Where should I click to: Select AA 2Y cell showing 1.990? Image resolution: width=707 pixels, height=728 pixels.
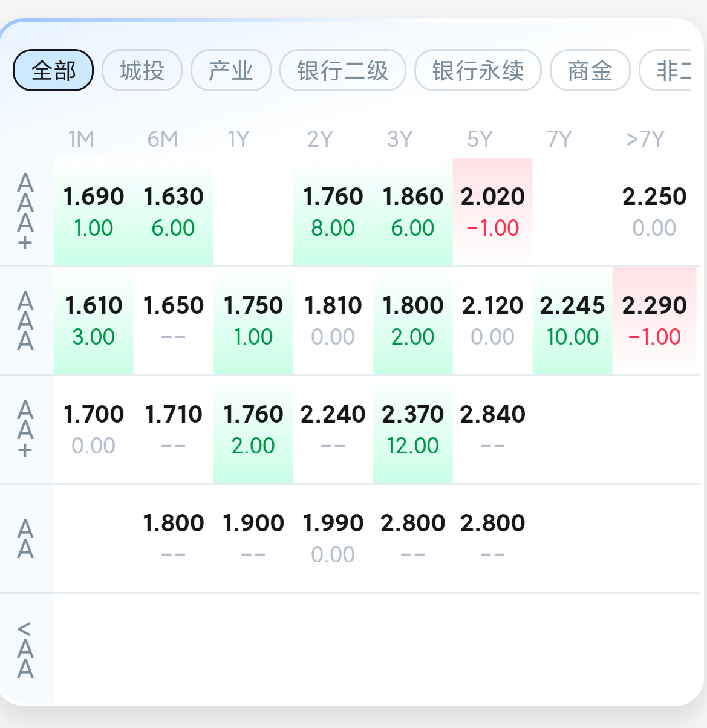[x=333, y=538]
